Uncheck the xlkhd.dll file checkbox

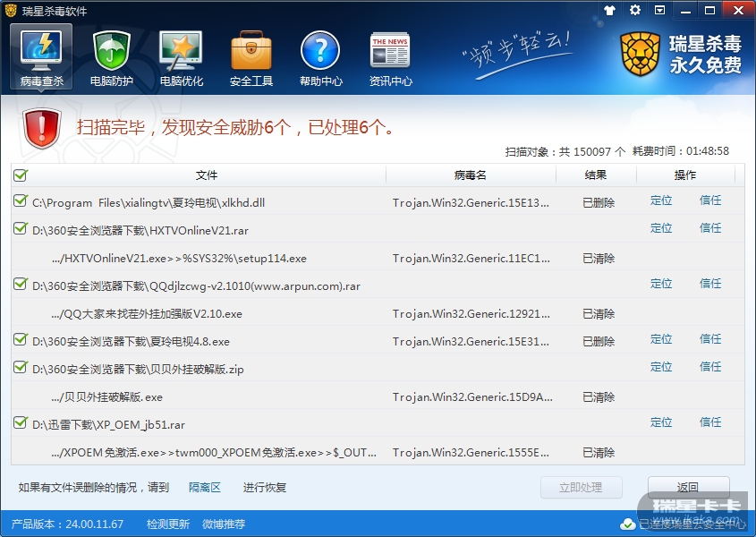[21, 200]
